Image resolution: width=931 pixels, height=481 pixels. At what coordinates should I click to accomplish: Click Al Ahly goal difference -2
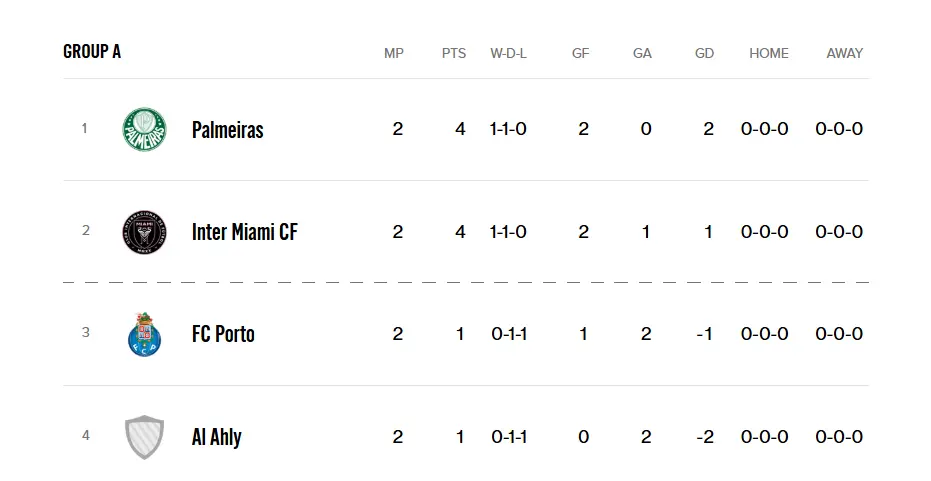click(x=705, y=437)
